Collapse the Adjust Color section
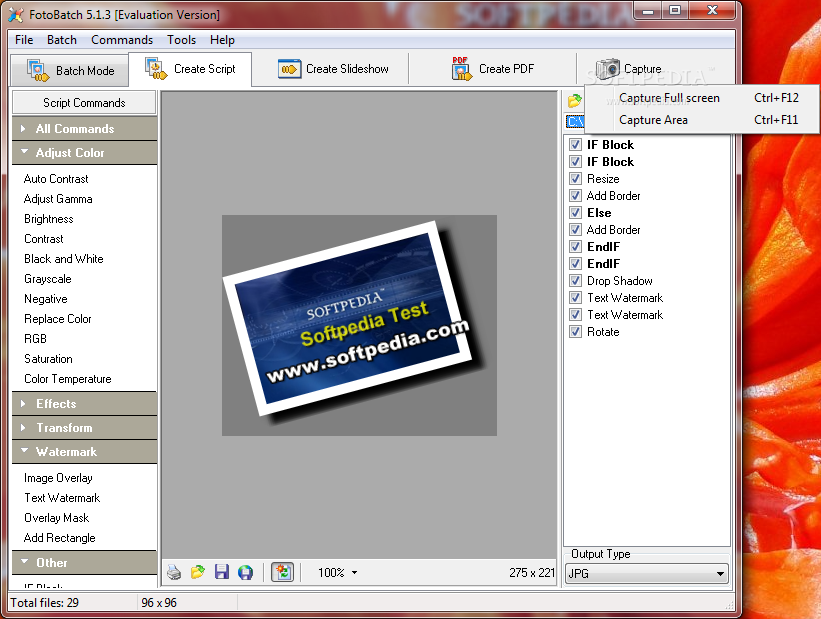The image size is (821, 619). coord(84,153)
